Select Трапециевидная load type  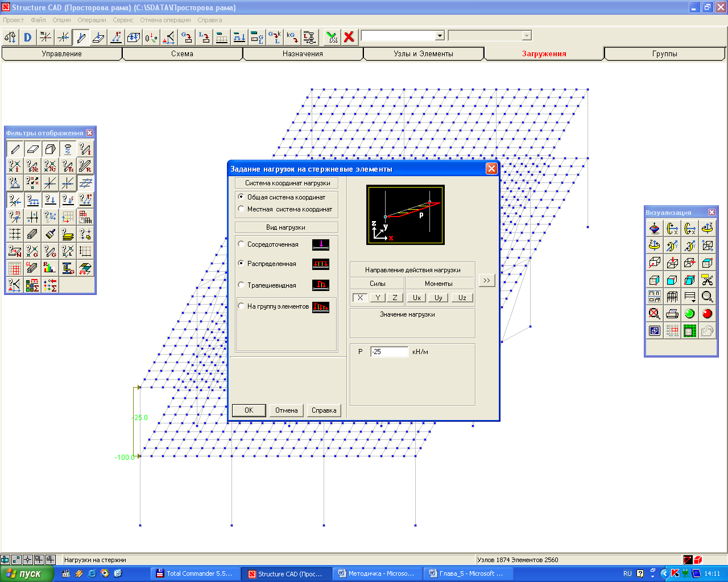tap(241, 285)
